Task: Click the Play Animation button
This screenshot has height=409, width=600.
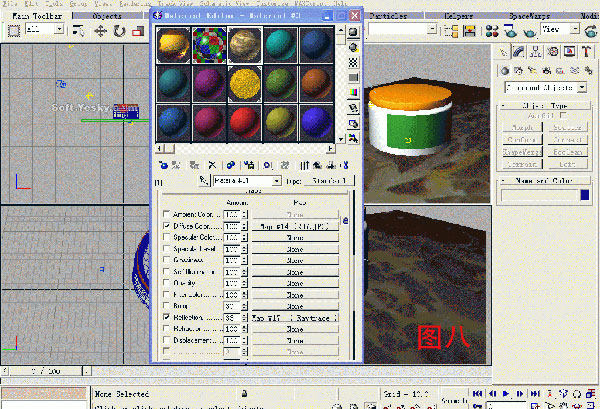Action: pos(506,393)
